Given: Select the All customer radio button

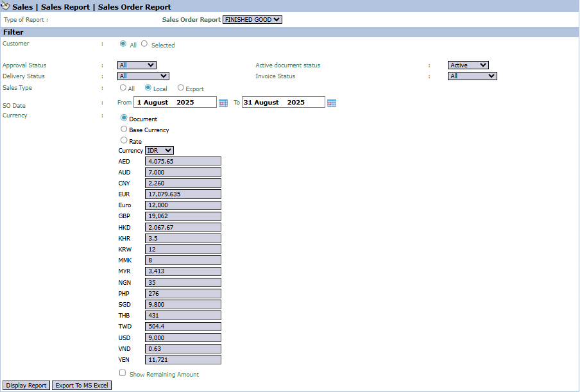Looking at the screenshot, I should click(x=123, y=44).
